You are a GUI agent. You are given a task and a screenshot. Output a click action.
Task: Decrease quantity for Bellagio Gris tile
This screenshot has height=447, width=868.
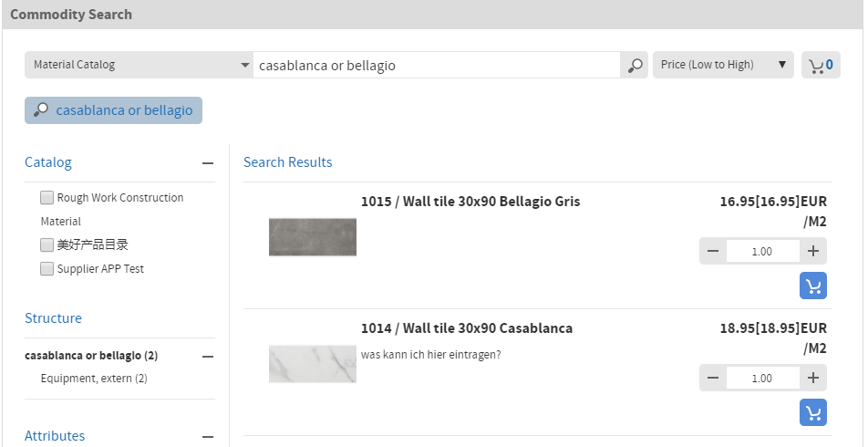click(x=713, y=252)
